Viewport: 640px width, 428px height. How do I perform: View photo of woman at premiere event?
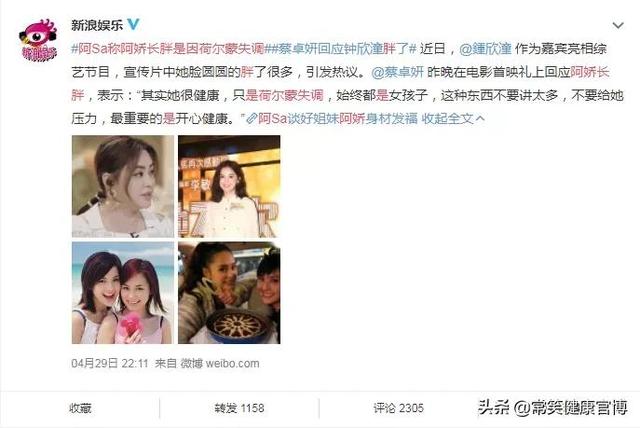(x=229, y=186)
